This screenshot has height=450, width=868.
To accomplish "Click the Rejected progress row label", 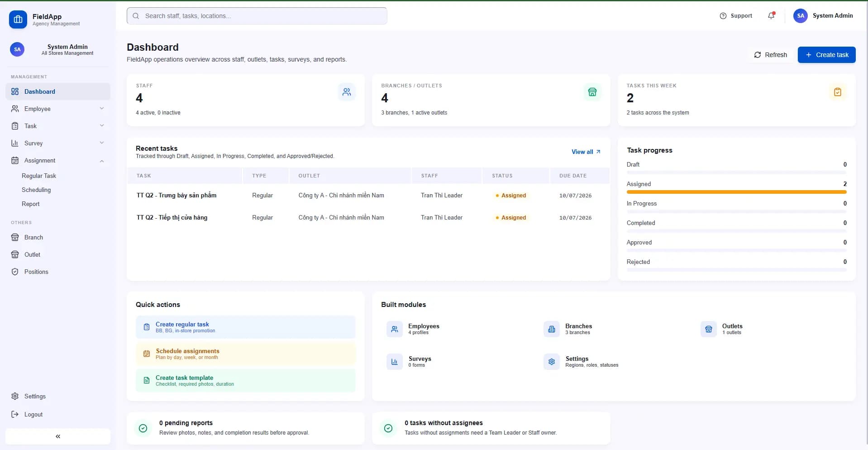I will coord(638,262).
